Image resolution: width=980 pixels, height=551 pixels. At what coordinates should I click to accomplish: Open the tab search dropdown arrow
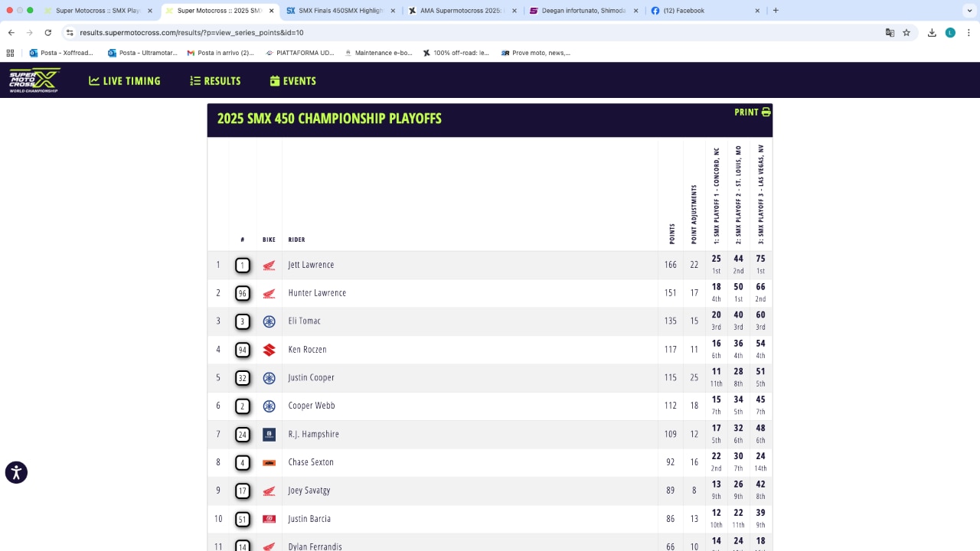click(969, 11)
